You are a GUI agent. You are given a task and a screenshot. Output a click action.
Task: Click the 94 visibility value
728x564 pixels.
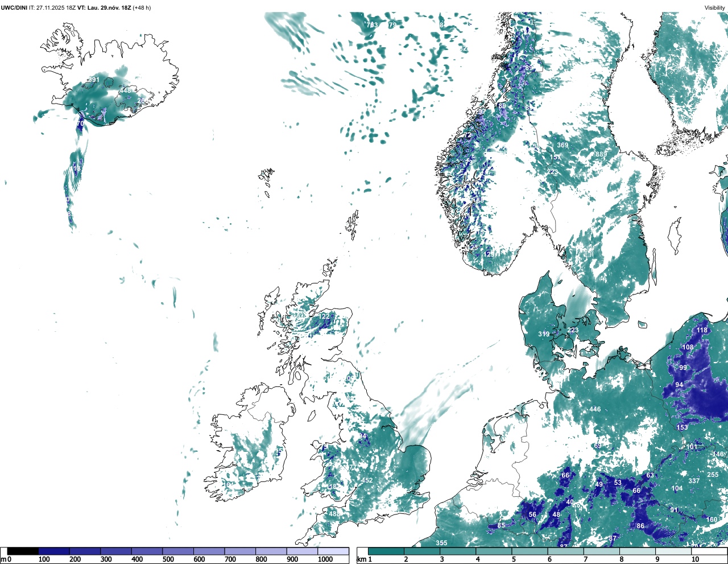tap(679, 385)
